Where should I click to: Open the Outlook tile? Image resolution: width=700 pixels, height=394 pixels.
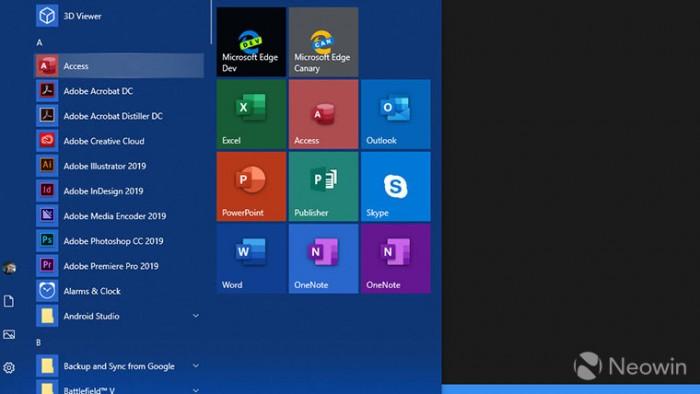[x=396, y=114]
